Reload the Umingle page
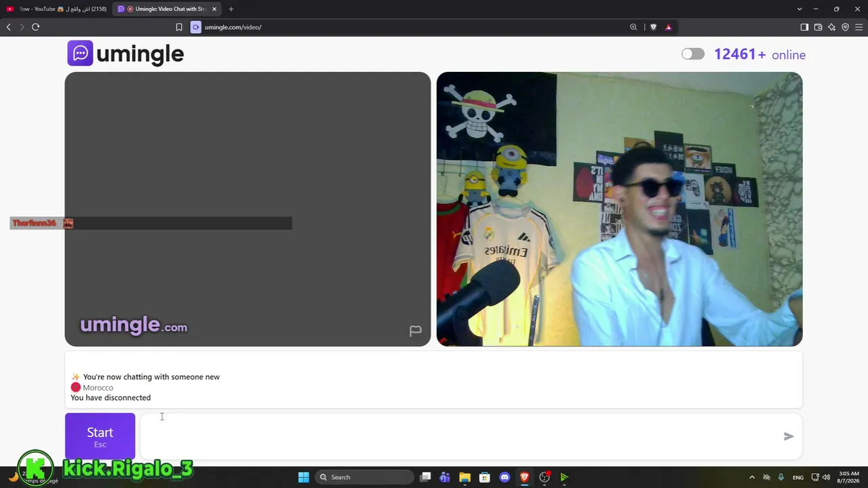 [x=35, y=27]
